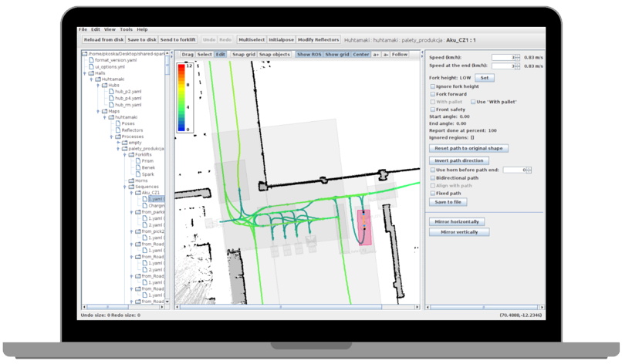This screenshot has height=364, width=622.
Task: Enable the Ignore fork height checkbox
Action: coord(432,86)
